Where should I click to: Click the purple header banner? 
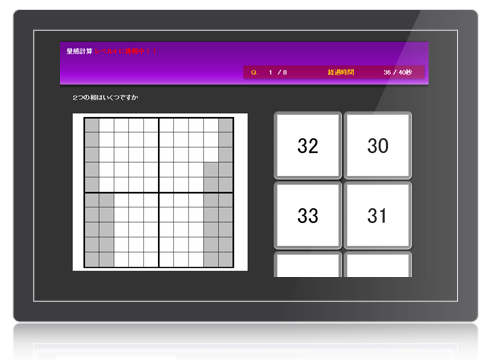[x=244, y=63]
